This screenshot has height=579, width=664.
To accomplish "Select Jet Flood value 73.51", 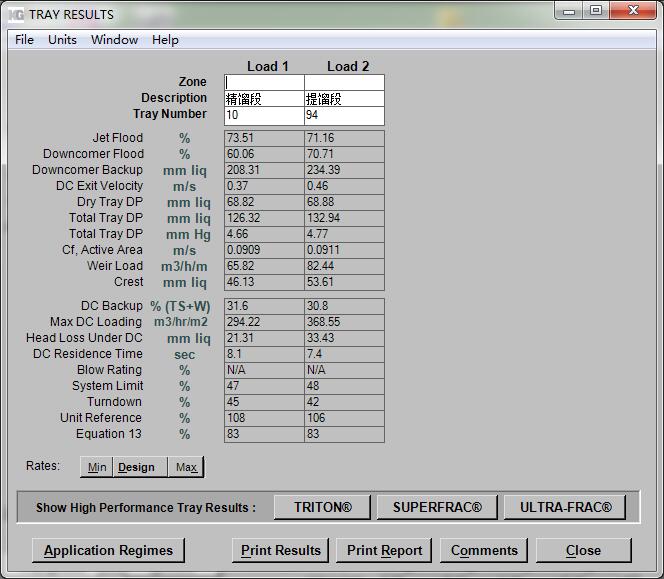I will coord(264,138).
